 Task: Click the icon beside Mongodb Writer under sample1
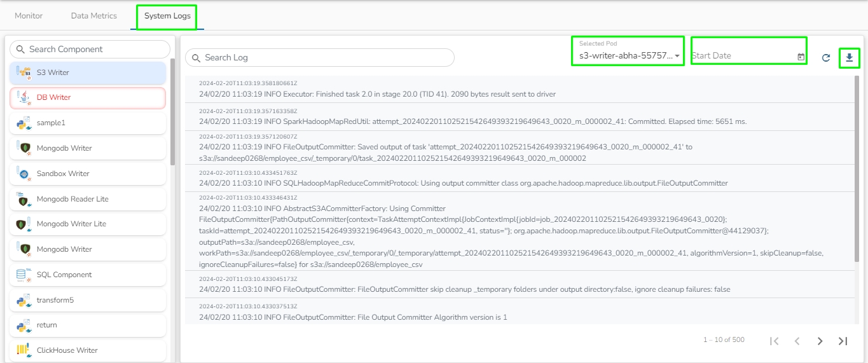[24, 148]
